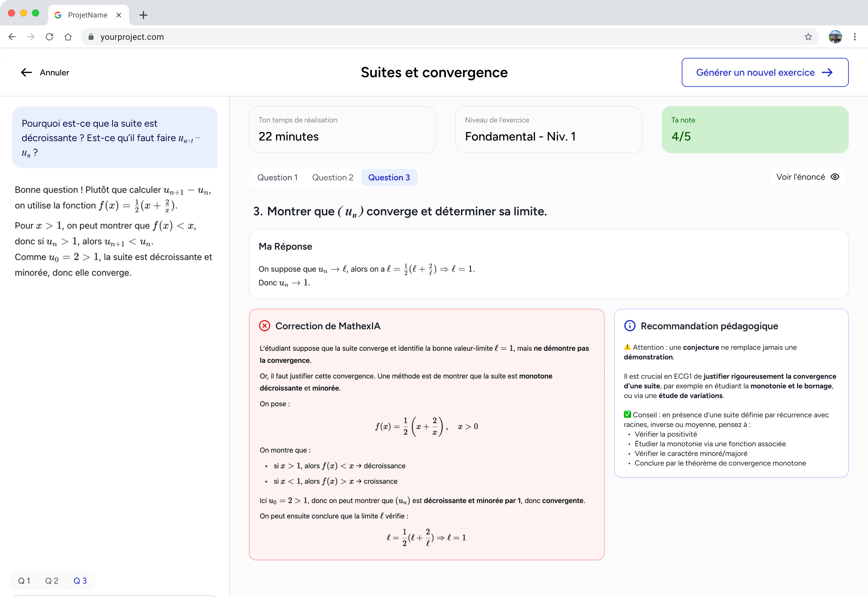Click the yellow warning icon before Attention
This screenshot has height=597, width=868.
(628, 347)
